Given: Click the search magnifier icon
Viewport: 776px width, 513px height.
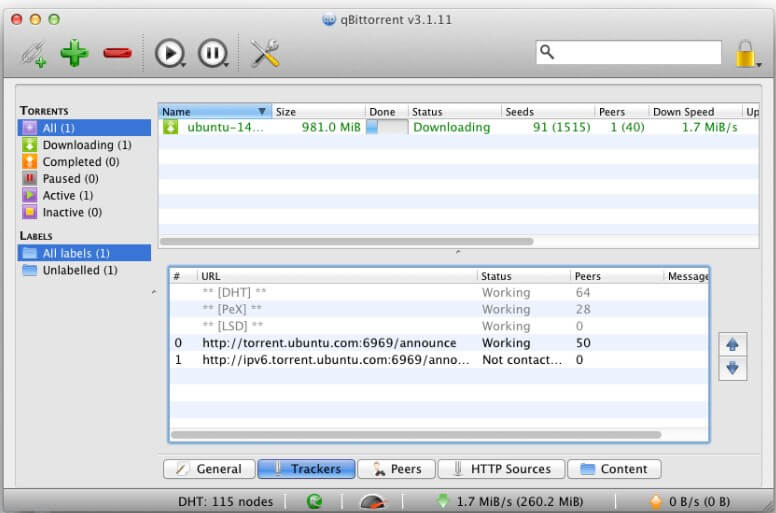Looking at the screenshot, I should tap(546, 52).
